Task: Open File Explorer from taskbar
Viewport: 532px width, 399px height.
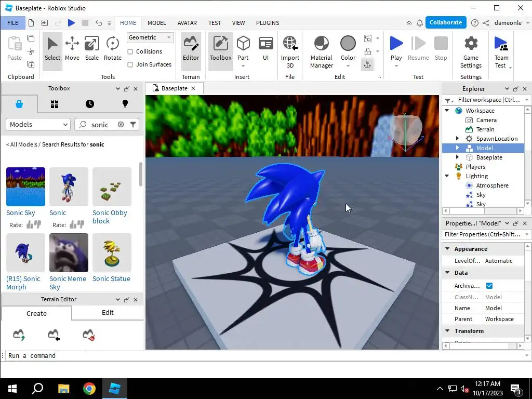Action: tap(64, 389)
